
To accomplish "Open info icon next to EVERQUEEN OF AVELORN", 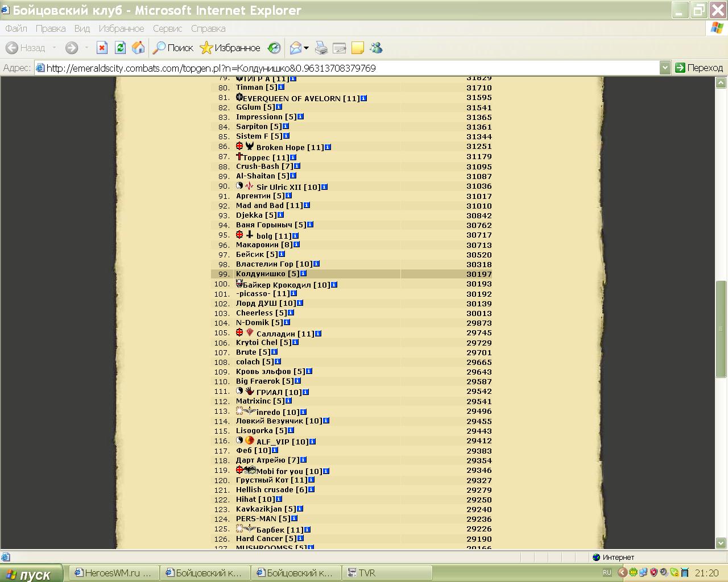I will (x=364, y=98).
